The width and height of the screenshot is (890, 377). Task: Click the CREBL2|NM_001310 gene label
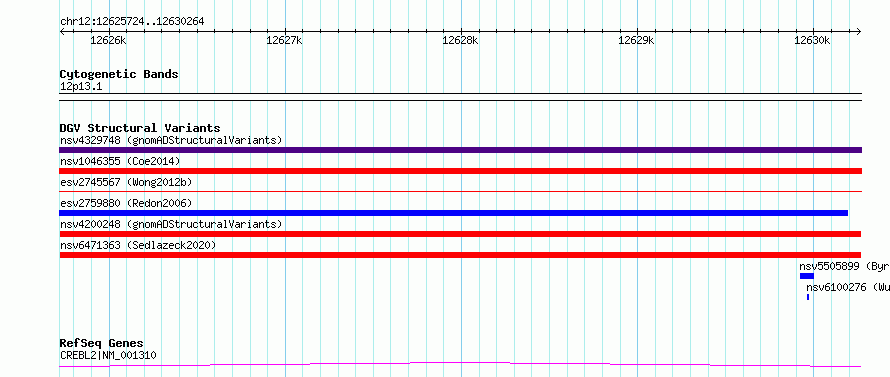pyautogui.click(x=108, y=355)
